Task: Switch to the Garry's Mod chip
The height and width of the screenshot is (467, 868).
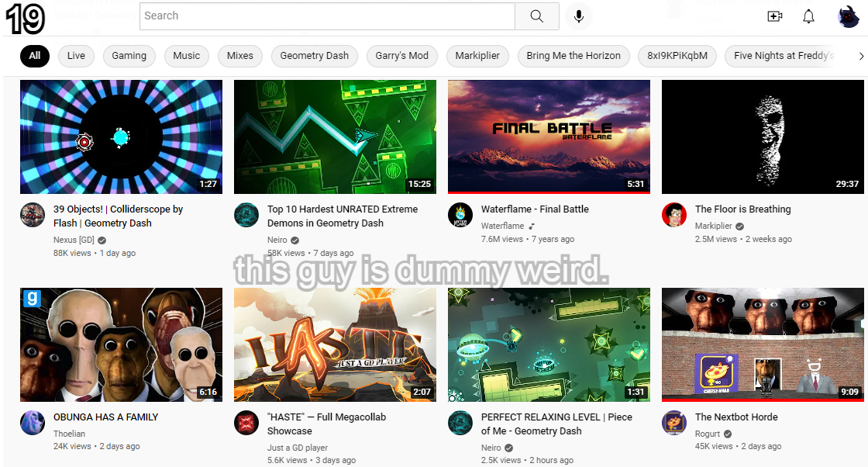Action: coord(401,56)
